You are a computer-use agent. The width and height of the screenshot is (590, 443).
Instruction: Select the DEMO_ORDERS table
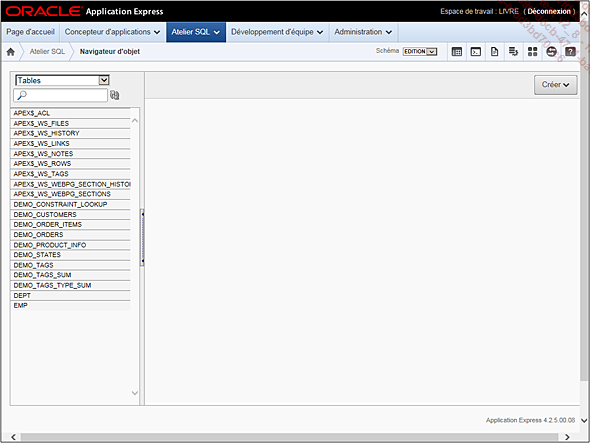pos(70,234)
